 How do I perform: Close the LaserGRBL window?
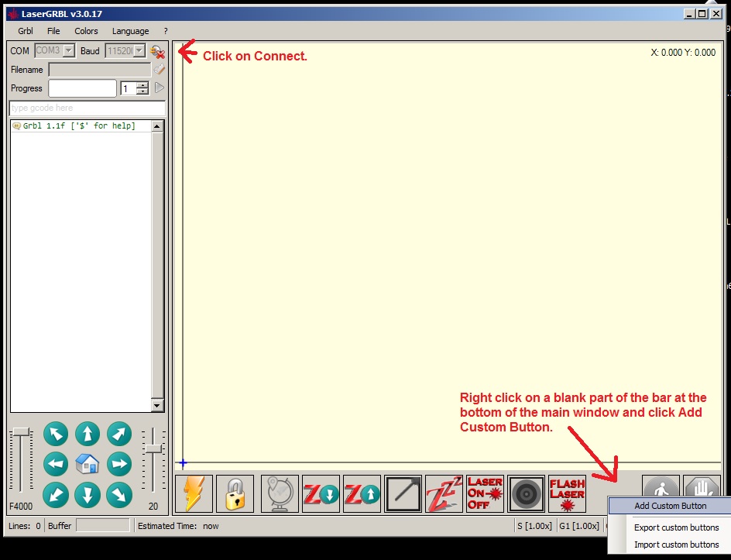[x=716, y=14]
